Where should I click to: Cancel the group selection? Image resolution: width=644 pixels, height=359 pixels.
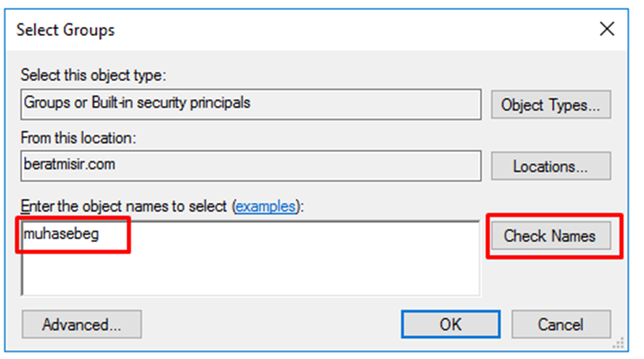[560, 324]
